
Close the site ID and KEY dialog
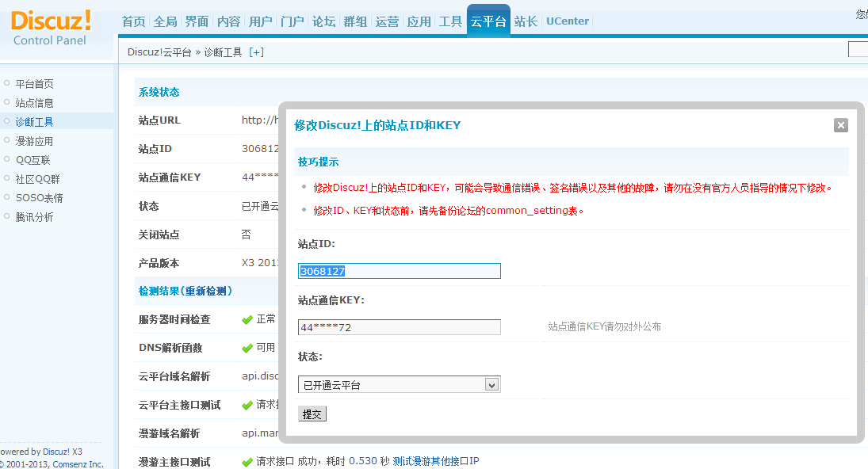click(840, 125)
